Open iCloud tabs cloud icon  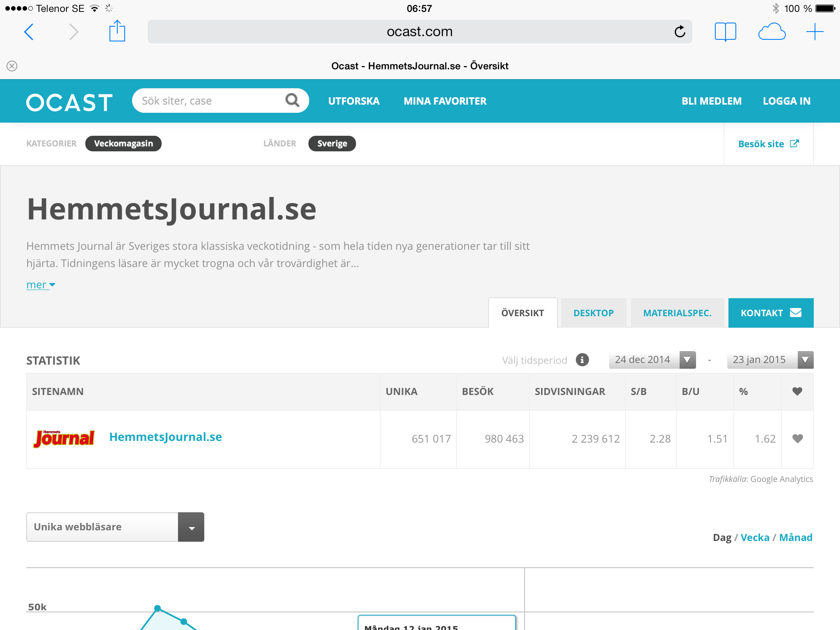click(x=772, y=32)
